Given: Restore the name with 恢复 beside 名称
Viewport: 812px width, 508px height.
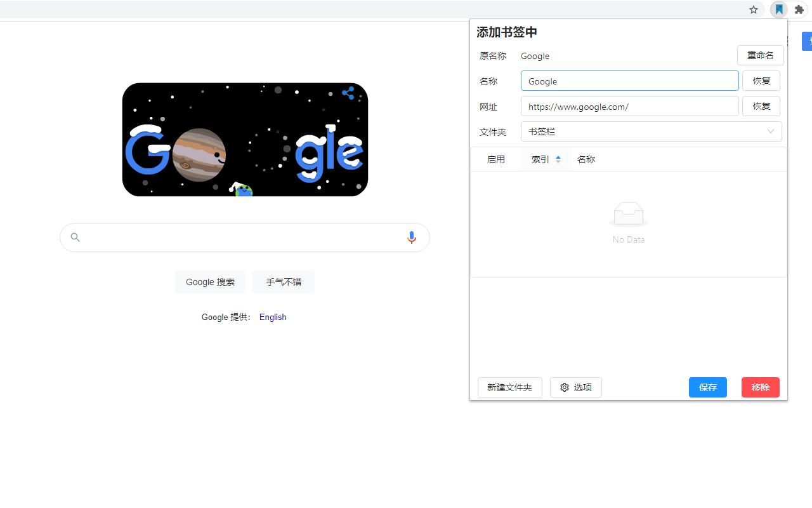Looking at the screenshot, I should [x=761, y=81].
